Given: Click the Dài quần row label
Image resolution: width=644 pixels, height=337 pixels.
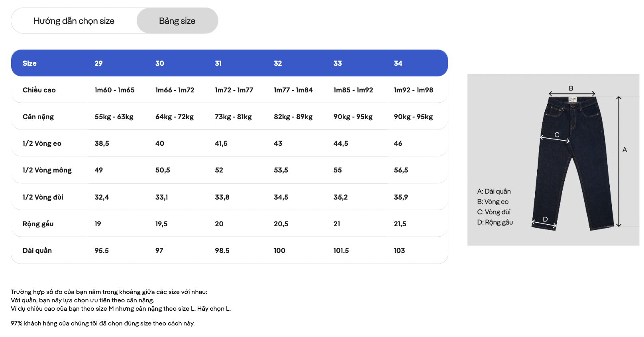Looking at the screenshot, I should [x=37, y=251].
